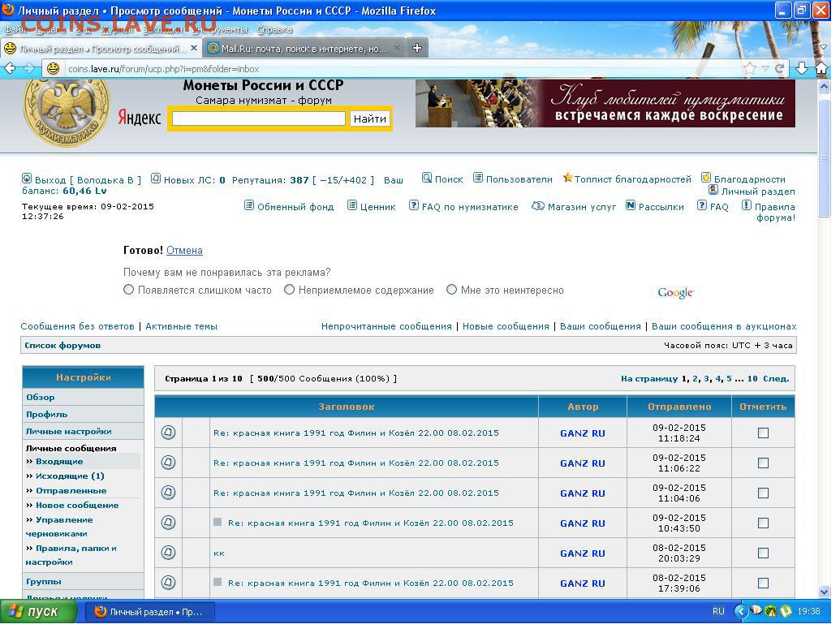Open Личные настройки in the sidebar
Viewport: 840px width, 633px height.
click(68, 432)
